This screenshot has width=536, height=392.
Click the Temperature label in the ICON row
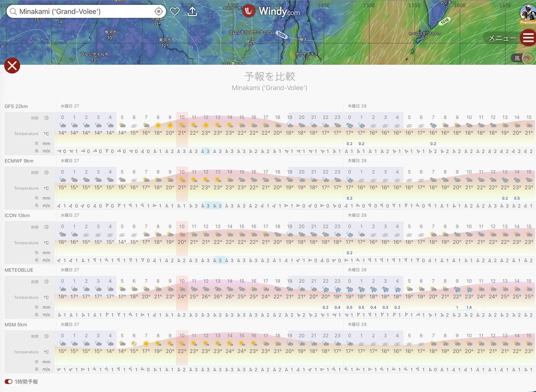(26, 243)
